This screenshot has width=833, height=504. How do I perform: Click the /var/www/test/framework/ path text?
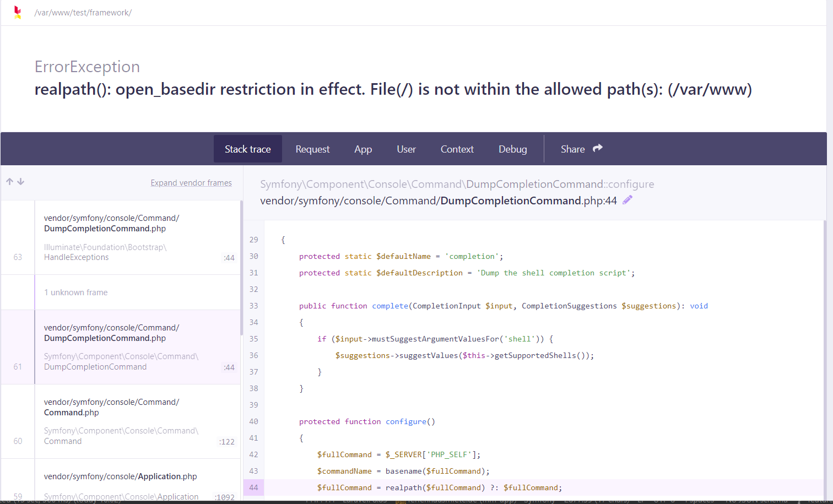click(x=83, y=13)
